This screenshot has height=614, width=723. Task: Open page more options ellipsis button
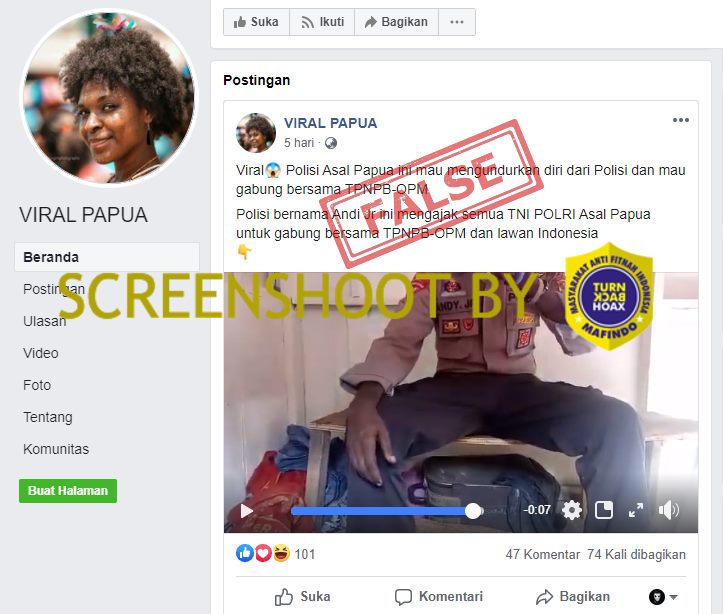456,22
